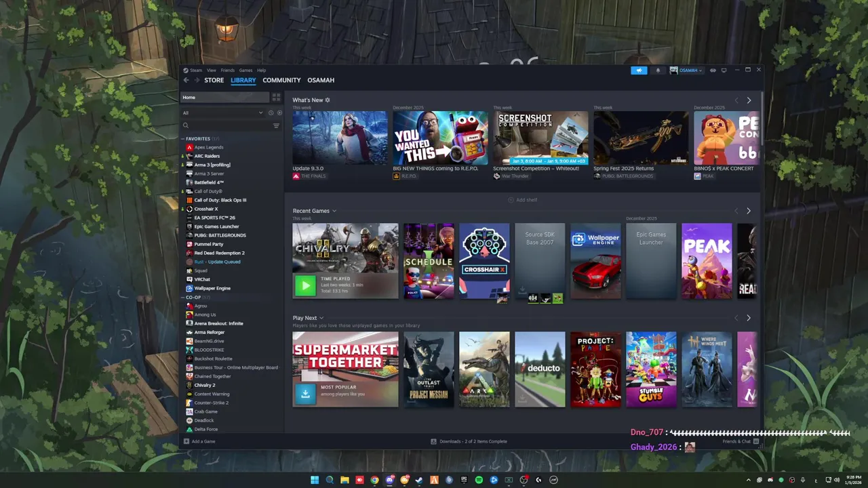This screenshot has height=488, width=868.
Task: Open File Explorer from taskbar
Action: click(344, 480)
